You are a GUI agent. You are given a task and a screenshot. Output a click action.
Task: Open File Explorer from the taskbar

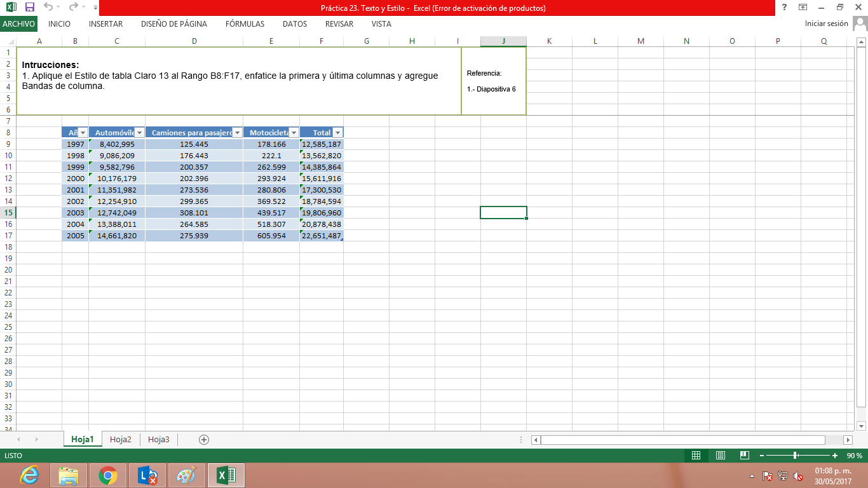coord(69,475)
